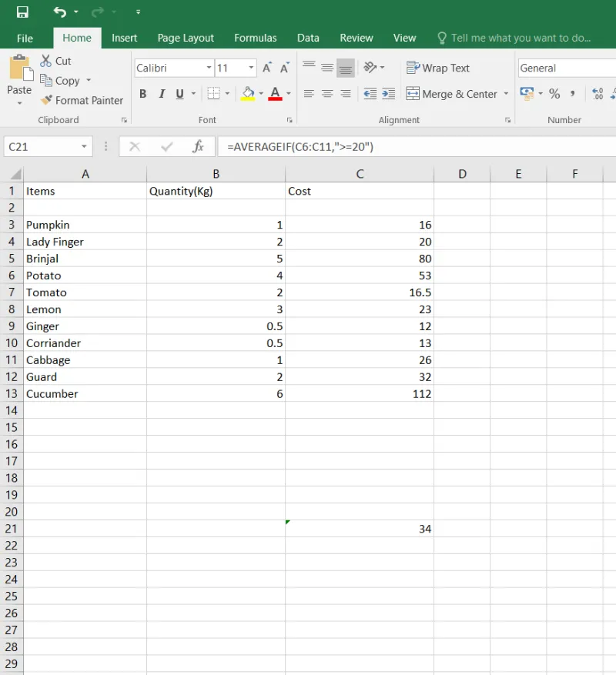Toggle Italic formatting
This screenshot has width=616, height=675.
(x=162, y=93)
